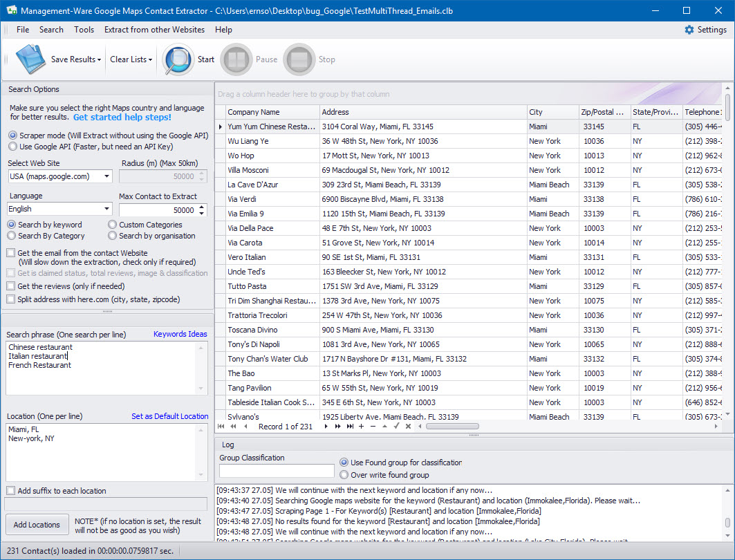This screenshot has width=735, height=560.
Task: Click the Save Results book icon
Action: click(x=30, y=59)
